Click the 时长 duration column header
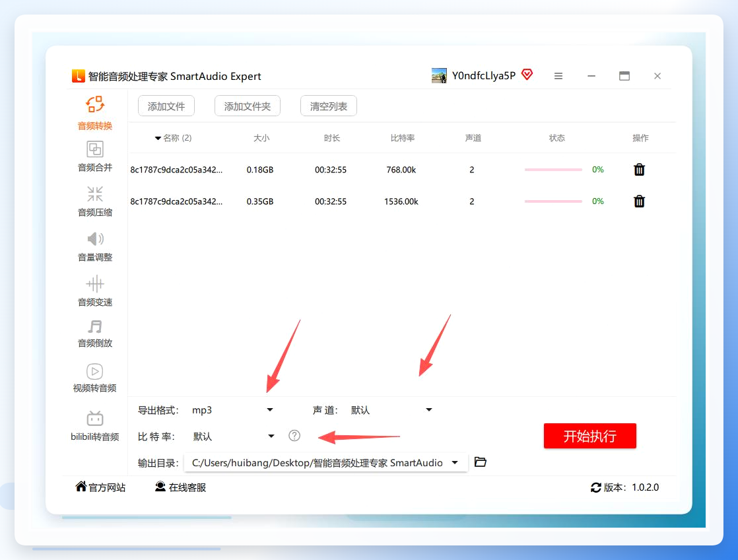 click(x=332, y=138)
